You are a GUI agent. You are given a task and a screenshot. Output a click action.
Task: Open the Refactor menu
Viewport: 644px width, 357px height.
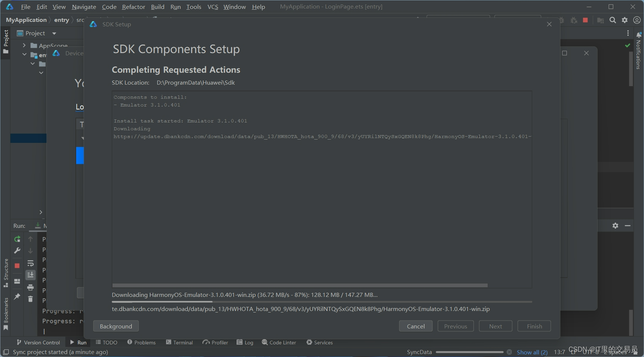coord(133,7)
